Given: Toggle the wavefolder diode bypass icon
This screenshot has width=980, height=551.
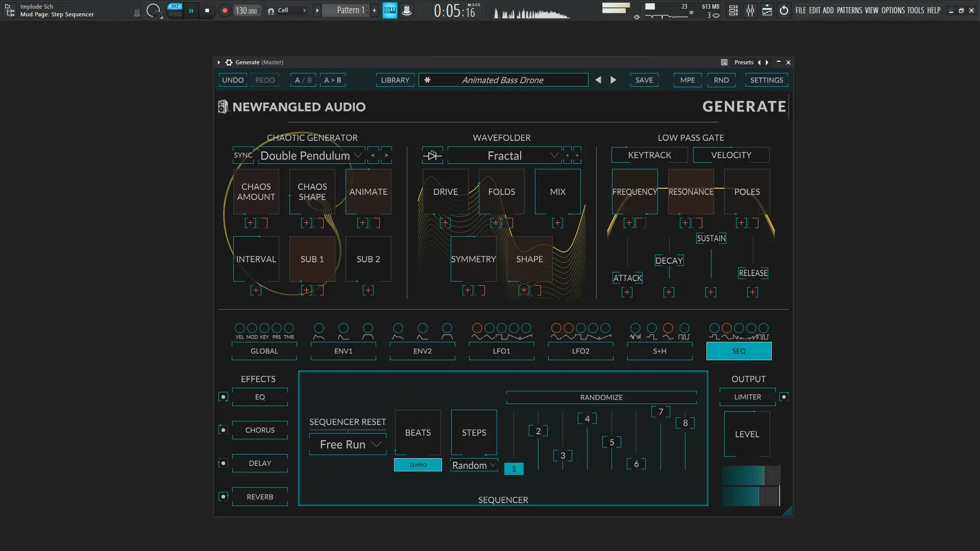Looking at the screenshot, I should (432, 156).
